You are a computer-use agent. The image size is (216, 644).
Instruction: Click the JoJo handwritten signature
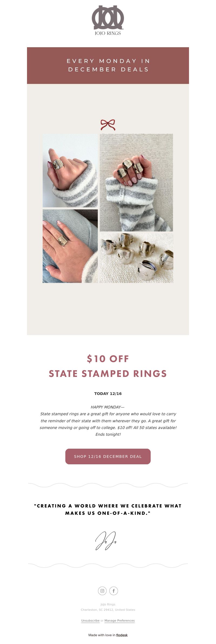(106, 541)
